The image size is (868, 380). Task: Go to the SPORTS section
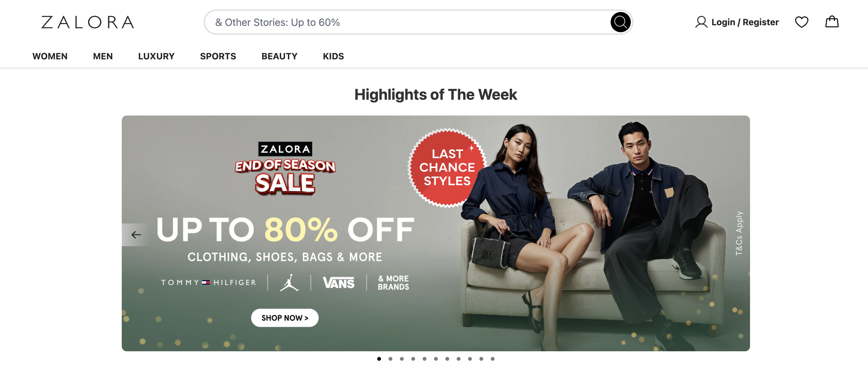[x=218, y=56]
